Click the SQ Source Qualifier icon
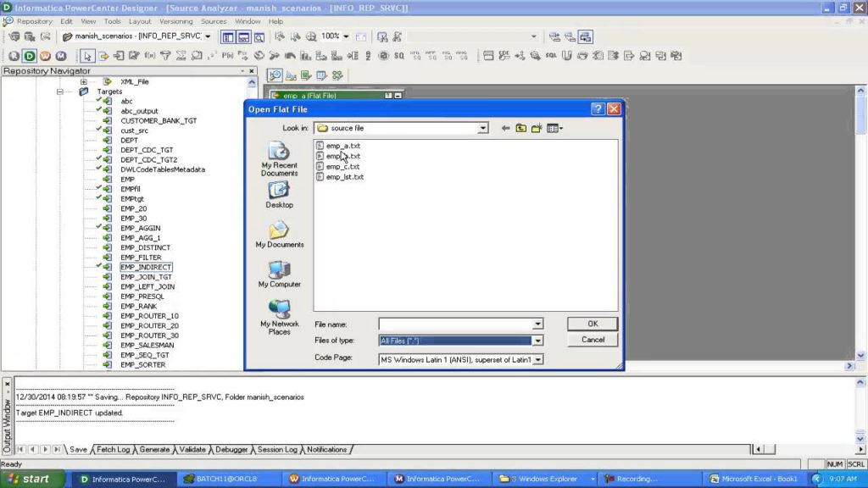This screenshot has height=488, width=868. [399, 56]
